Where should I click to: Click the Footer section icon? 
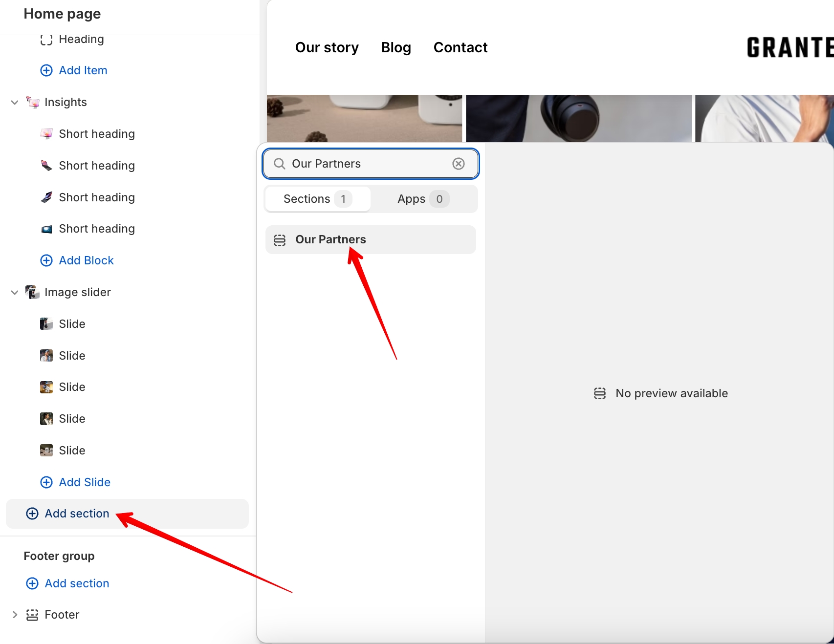[x=32, y=615]
